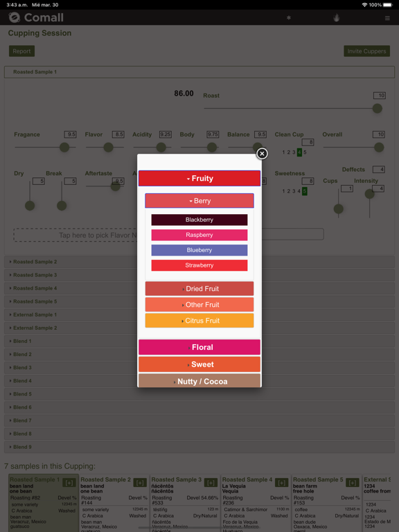Click plus icon on Roasted Sample 2 card

click(x=140, y=482)
